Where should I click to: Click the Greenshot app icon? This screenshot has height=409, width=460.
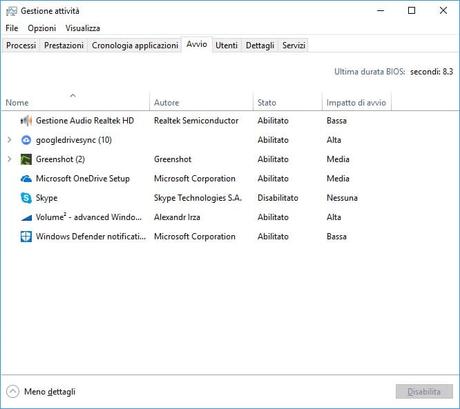(x=26, y=159)
